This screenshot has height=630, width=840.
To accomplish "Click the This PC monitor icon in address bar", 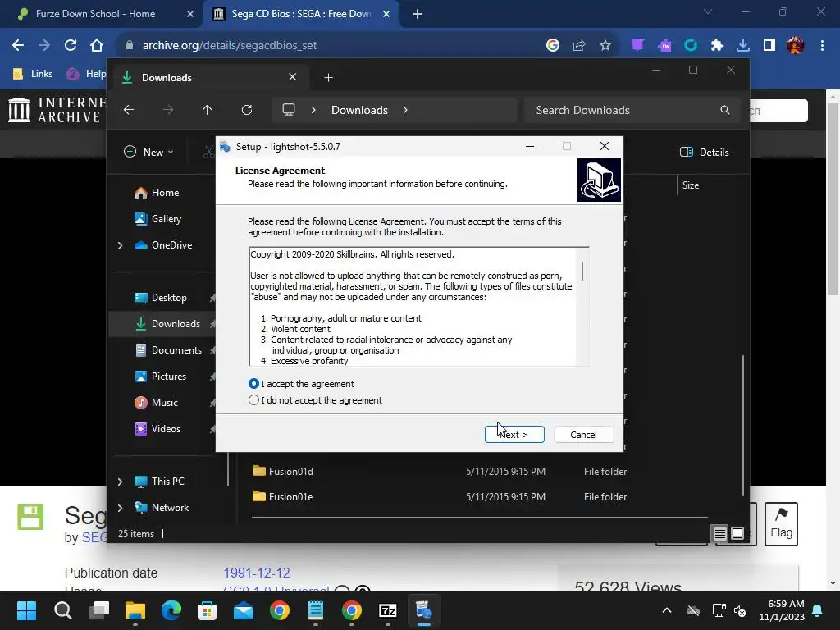I will click(289, 110).
